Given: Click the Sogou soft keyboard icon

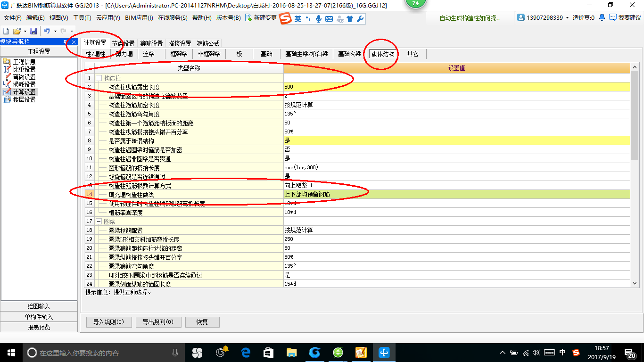Looking at the screenshot, I should coord(329,19).
